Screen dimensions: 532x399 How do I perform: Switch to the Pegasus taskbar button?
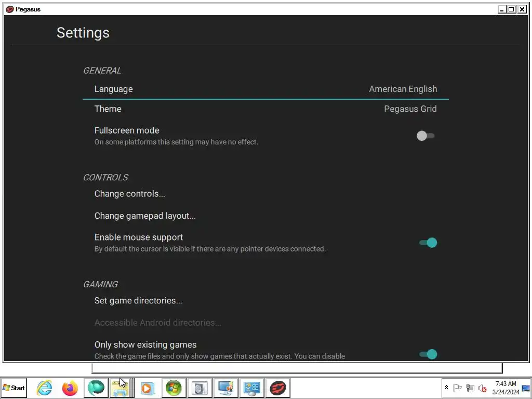click(278, 388)
